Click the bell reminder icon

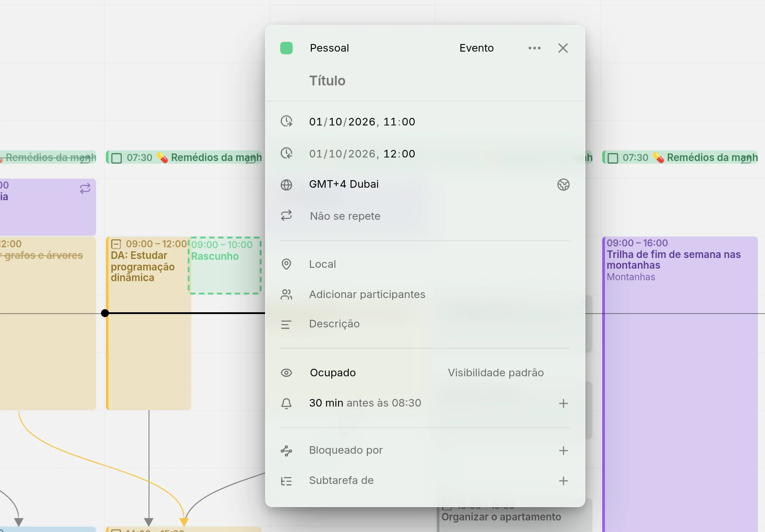[x=286, y=403]
